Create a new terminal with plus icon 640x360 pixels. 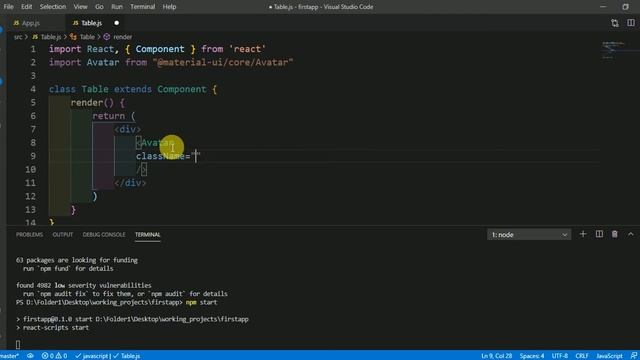[583, 234]
